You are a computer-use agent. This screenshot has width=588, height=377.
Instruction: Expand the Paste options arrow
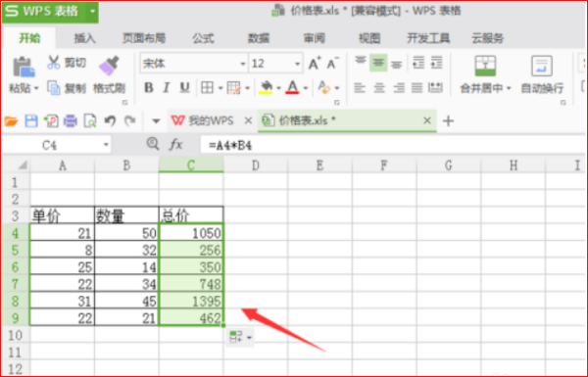click(x=36, y=89)
